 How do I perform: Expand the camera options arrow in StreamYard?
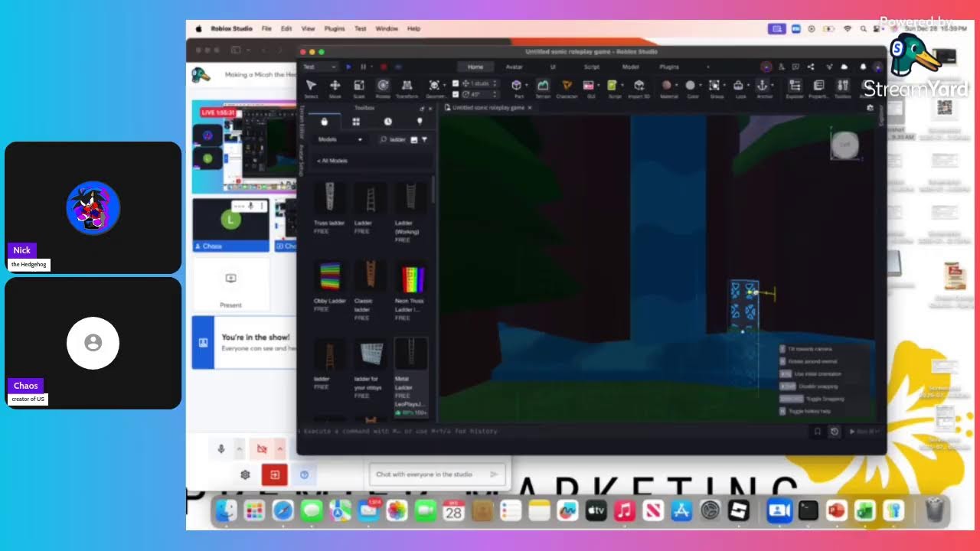tap(279, 449)
